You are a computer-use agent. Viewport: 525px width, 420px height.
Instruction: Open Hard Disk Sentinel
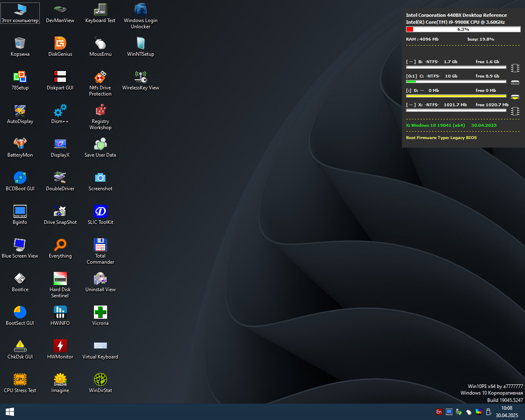pyautogui.click(x=60, y=285)
